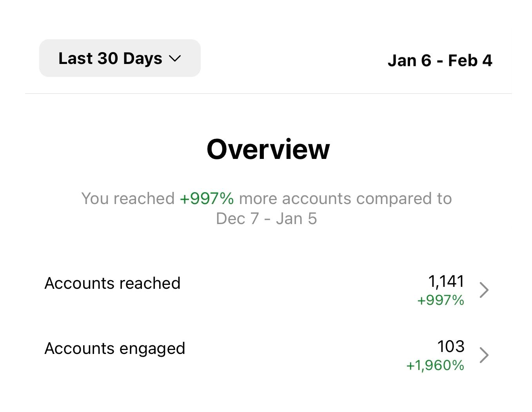Click the Jan 6 - Feb 4 date range

click(439, 61)
